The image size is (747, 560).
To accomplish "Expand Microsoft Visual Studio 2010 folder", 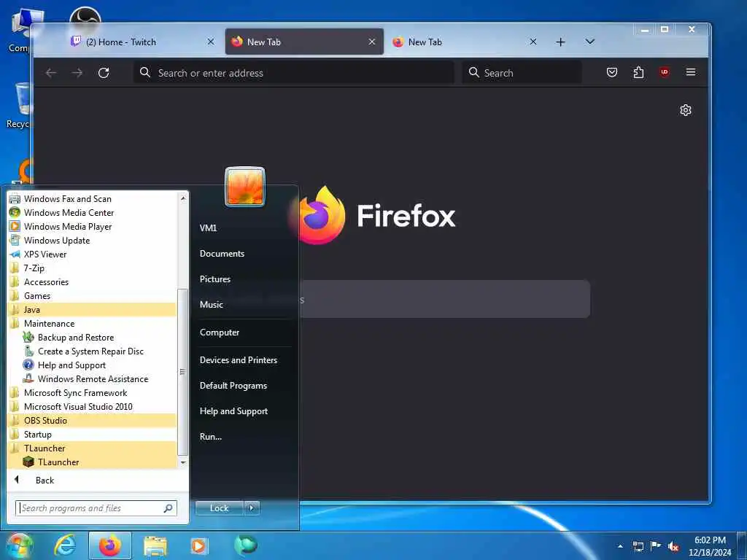I will click(x=92, y=407).
